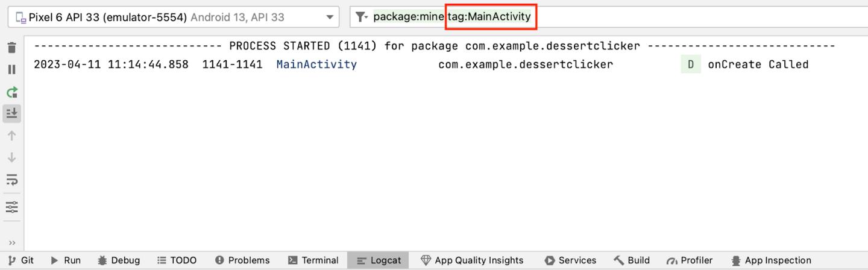Viewport: 868px width, 270px height.
Task: Click the down arrow in Logcat sidebar
Action: point(11,158)
